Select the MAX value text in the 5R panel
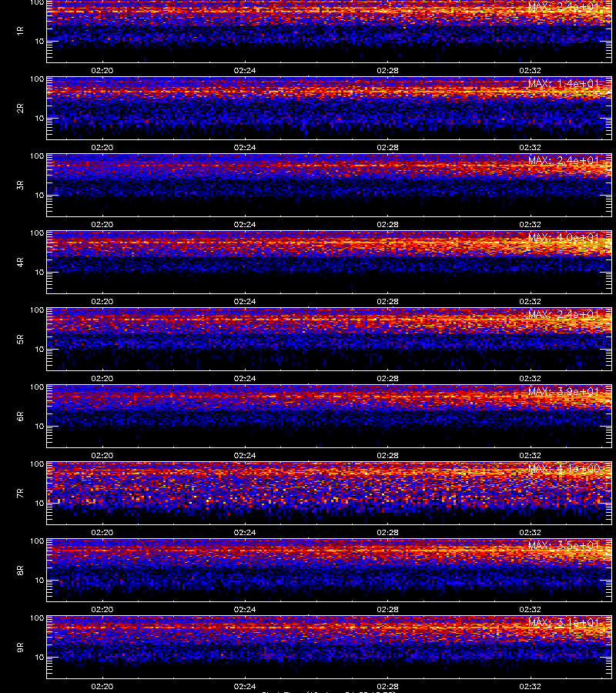 (564, 314)
